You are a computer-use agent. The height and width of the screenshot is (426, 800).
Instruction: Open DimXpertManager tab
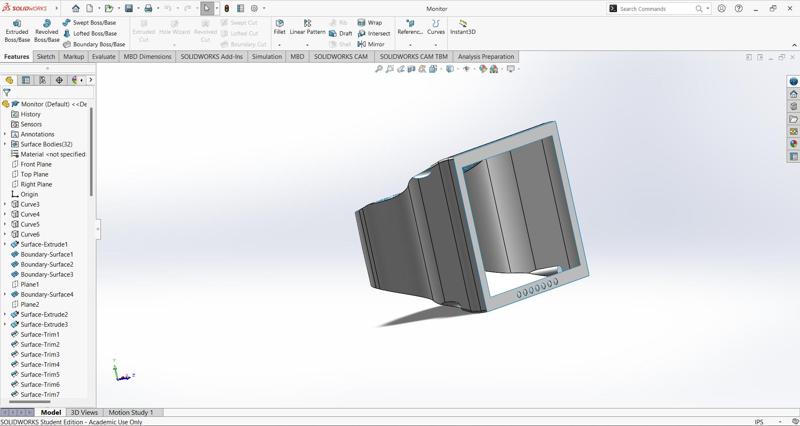[x=59, y=80]
